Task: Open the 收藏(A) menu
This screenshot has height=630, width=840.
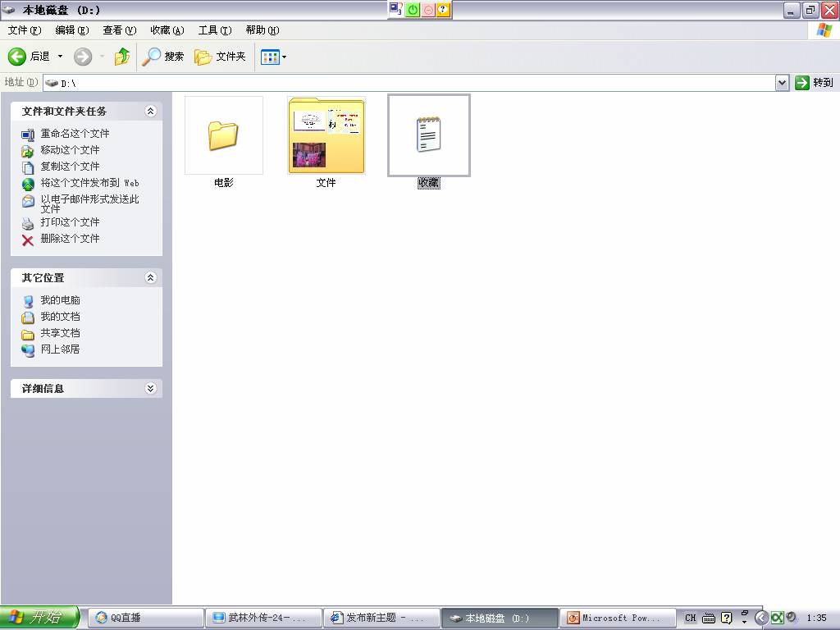Action: [x=167, y=30]
